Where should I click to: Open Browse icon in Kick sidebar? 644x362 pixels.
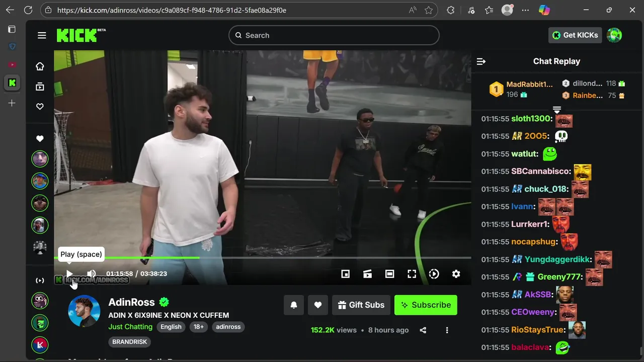[40, 86]
